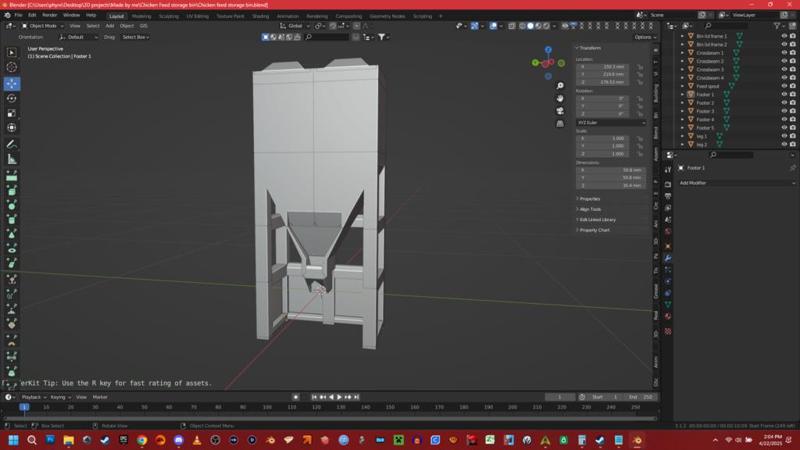
Task: Switch to the Shading workspace tab
Action: pyautogui.click(x=260, y=16)
